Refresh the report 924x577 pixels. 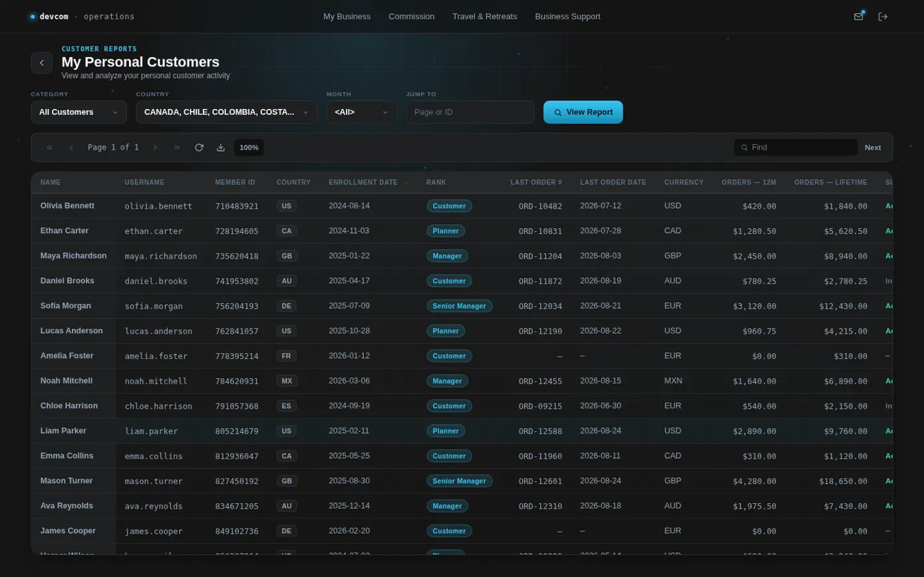[x=199, y=148]
